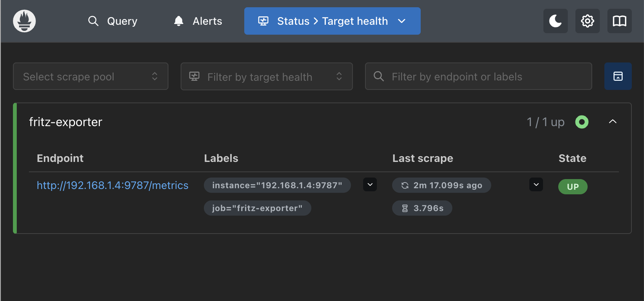Toggle dark mode with moon icon
This screenshot has width=644, height=301.
point(555,21)
